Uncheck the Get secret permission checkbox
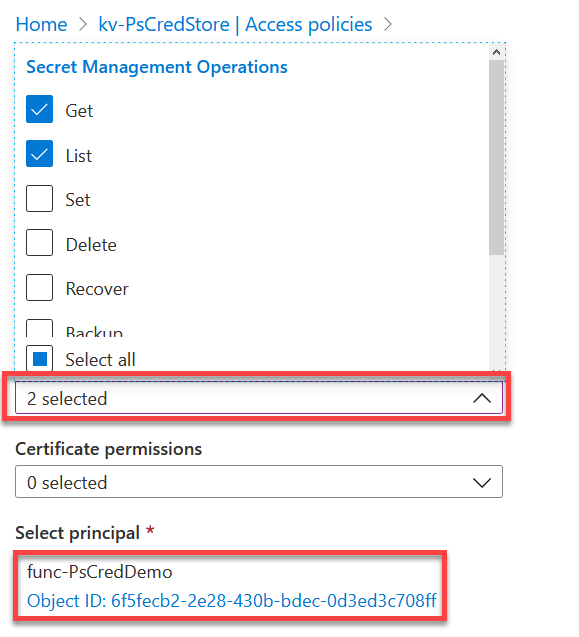This screenshot has width=579, height=637. 39,109
